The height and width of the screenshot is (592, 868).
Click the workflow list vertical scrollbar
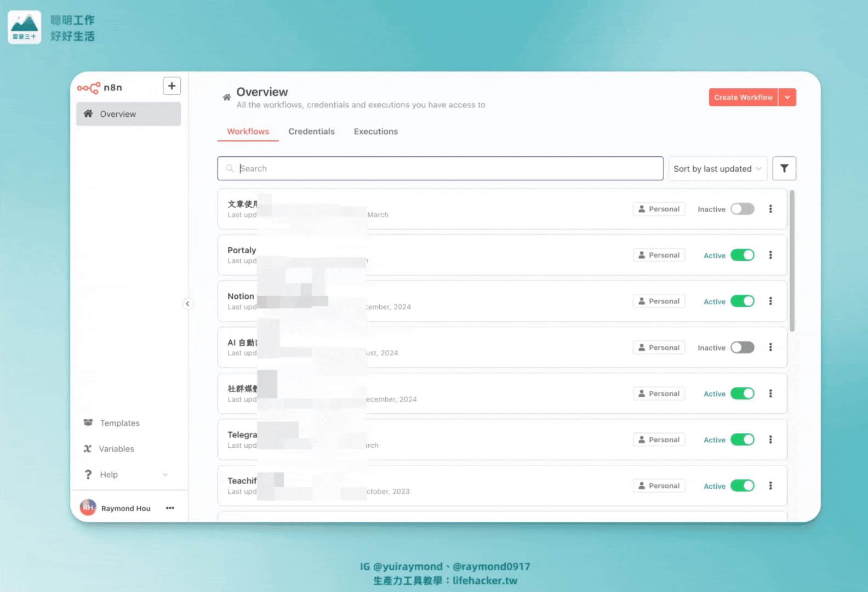tap(792, 261)
